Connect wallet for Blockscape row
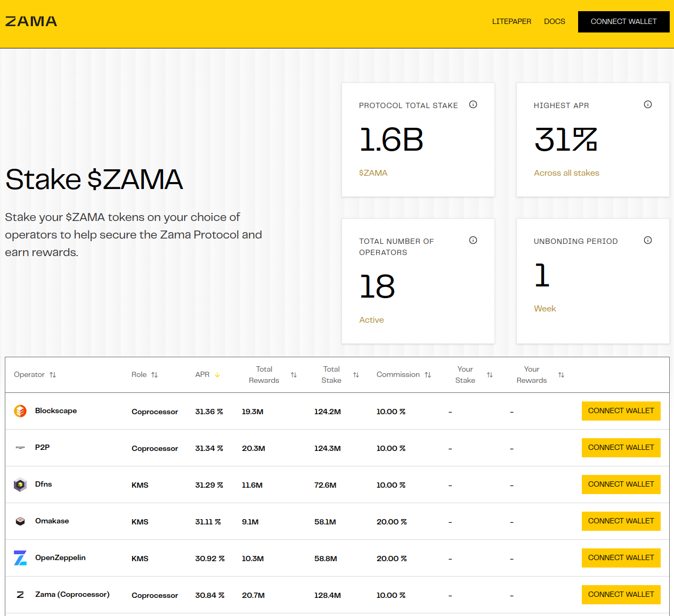The image size is (674, 616). [621, 411]
